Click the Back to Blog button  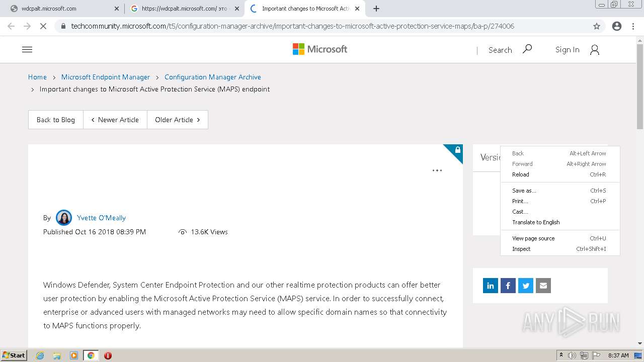(56, 120)
